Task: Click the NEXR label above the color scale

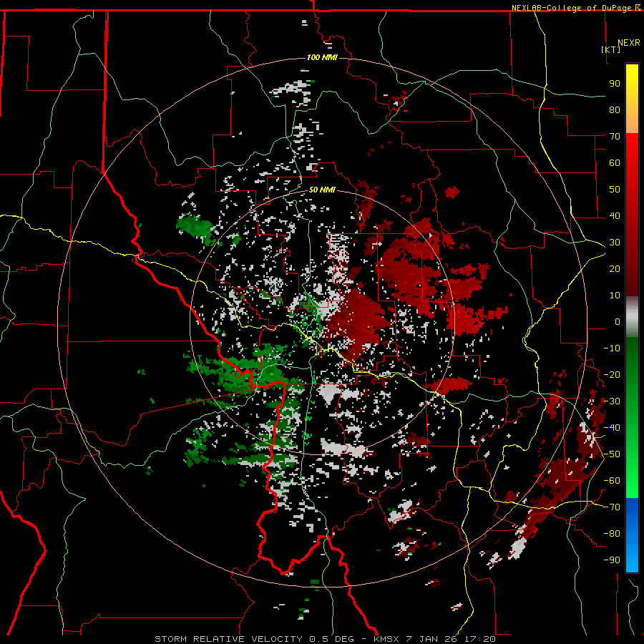Action: tap(629, 43)
